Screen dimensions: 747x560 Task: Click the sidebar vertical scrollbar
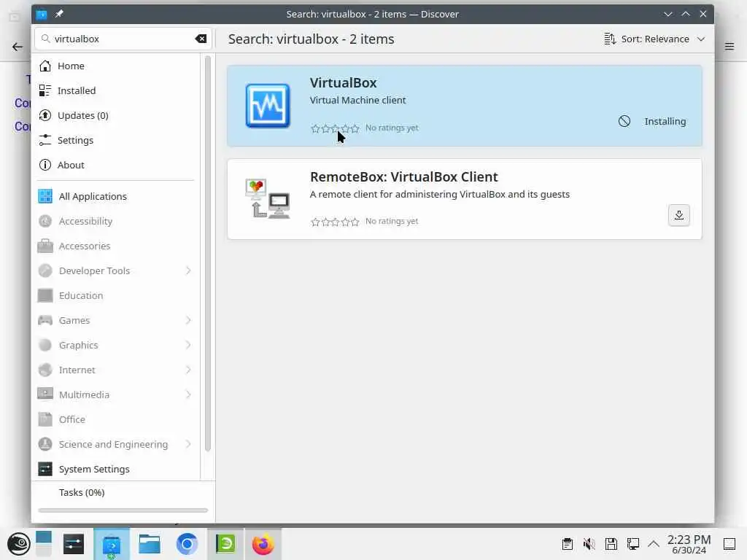(x=208, y=253)
